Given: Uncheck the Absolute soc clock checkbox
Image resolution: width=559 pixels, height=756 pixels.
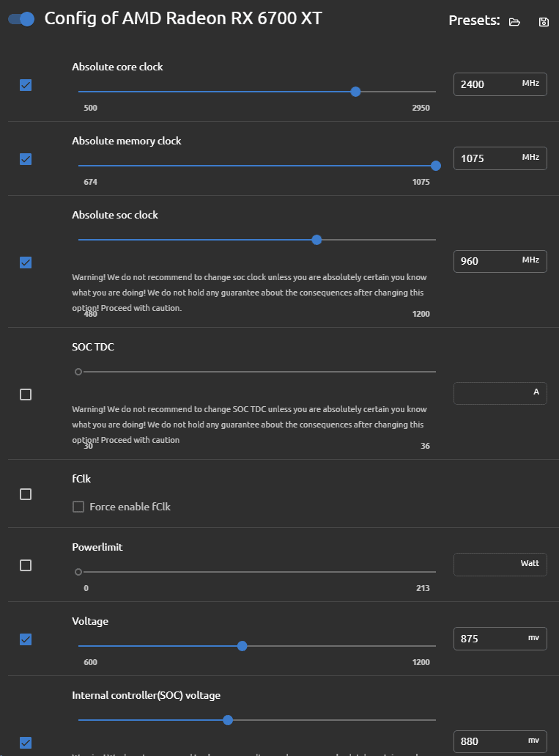Looking at the screenshot, I should [26, 263].
